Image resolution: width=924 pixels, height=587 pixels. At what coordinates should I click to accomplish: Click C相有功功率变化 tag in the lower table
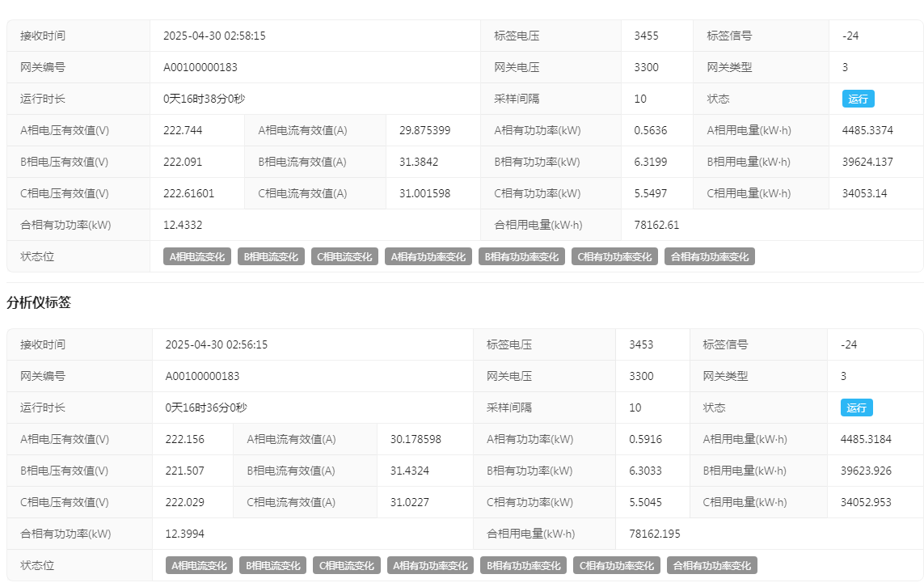(616, 566)
